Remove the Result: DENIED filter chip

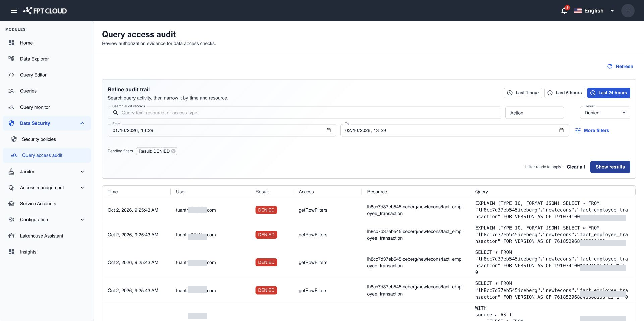click(x=173, y=151)
